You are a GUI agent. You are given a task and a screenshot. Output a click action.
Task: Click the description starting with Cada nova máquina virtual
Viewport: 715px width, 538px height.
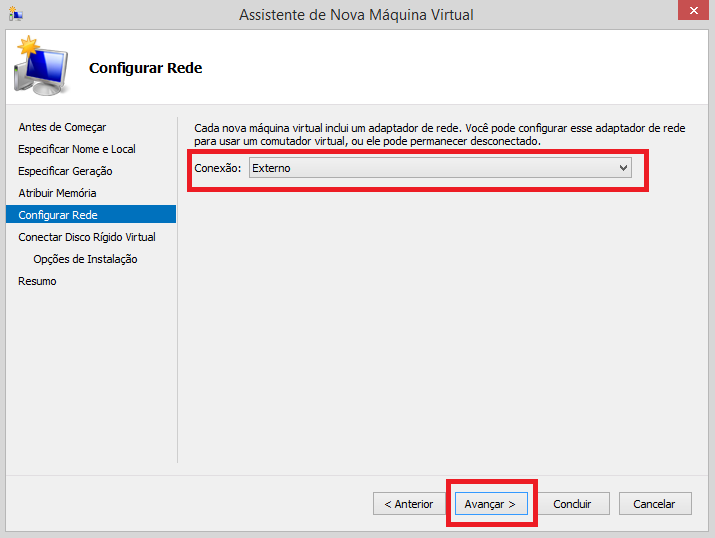(x=440, y=134)
